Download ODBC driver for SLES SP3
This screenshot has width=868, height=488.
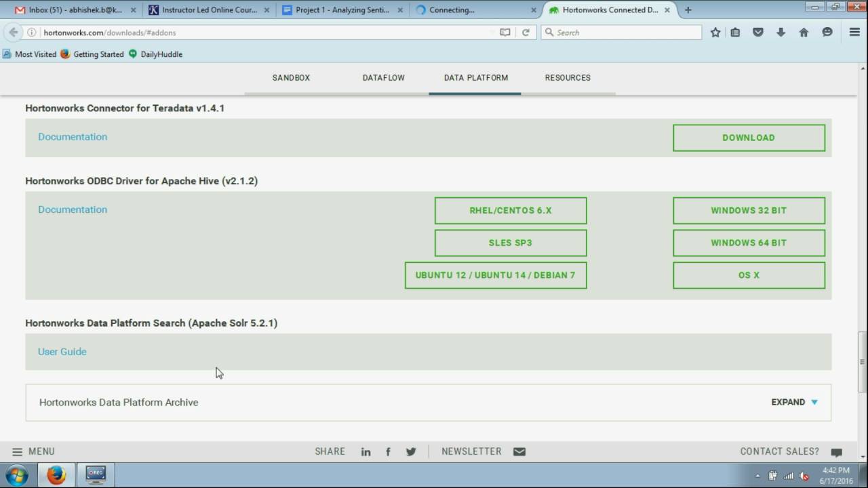(x=511, y=243)
